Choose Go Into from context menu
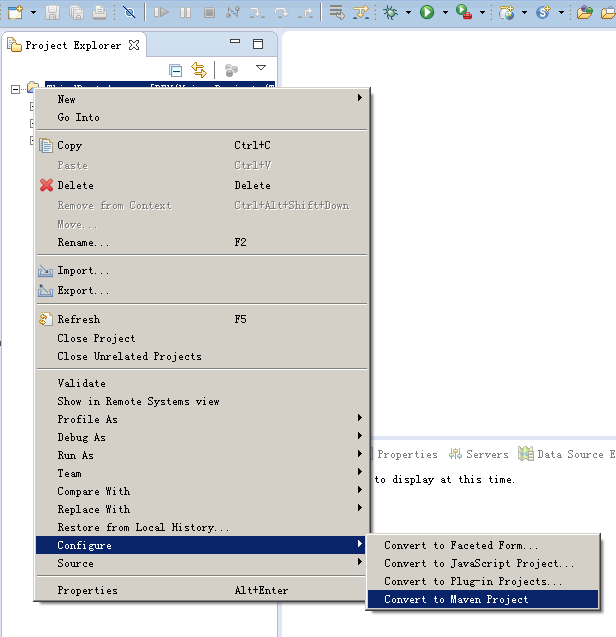616x637 pixels. tap(202, 117)
